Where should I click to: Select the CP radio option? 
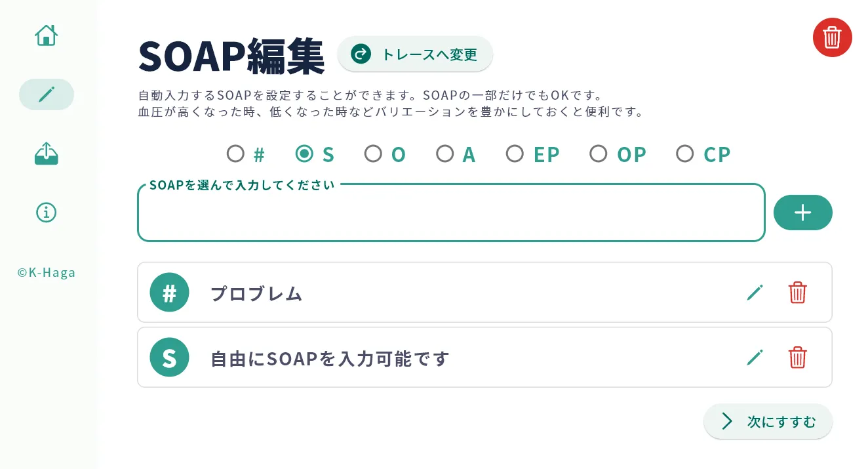[x=685, y=153]
